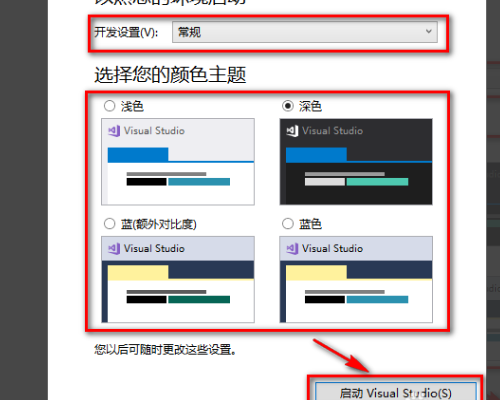Click the 开发设置(V) label
500x400 pixels.
pyautogui.click(x=126, y=32)
